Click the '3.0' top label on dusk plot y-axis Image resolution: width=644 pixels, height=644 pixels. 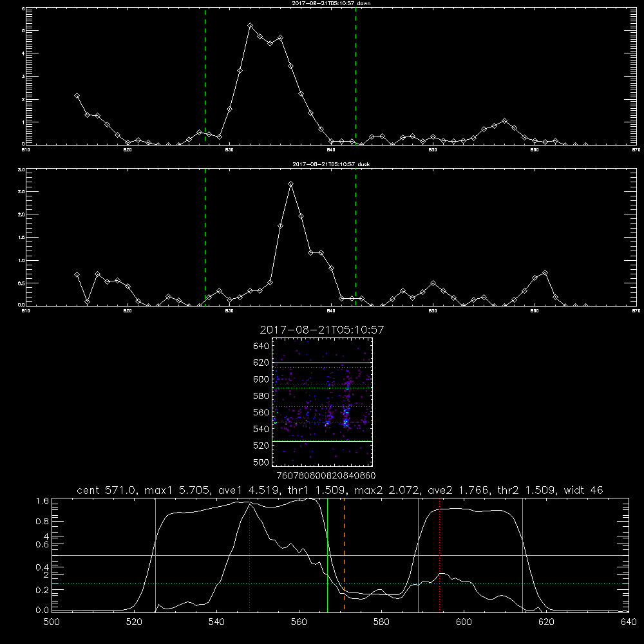pos(21,169)
